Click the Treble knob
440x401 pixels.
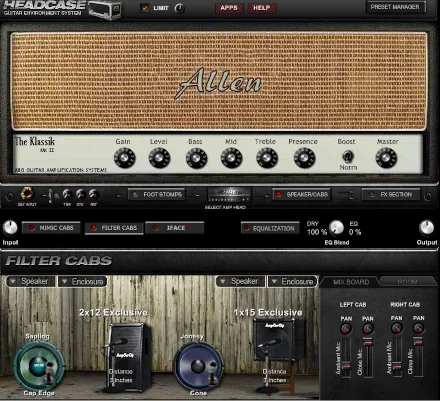pos(267,158)
